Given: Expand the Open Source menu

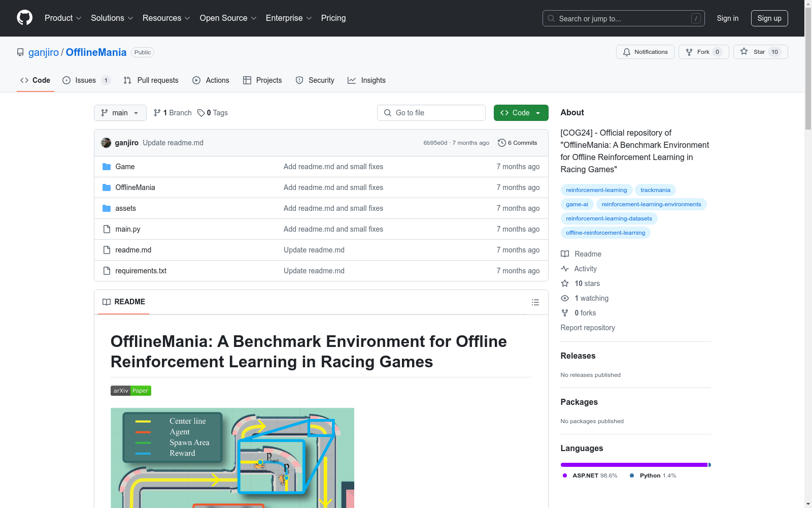Looking at the screenshot, I should click(228, 18).
